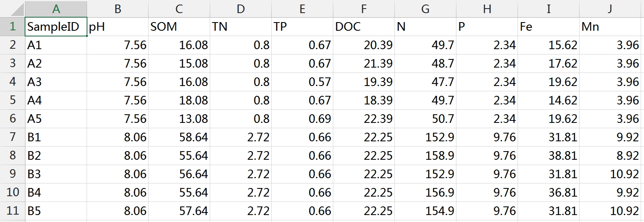The image size is (644, 222).
Task: Select the SOM value 58.64
Action: pyautogui.click(x=179, y=137)
